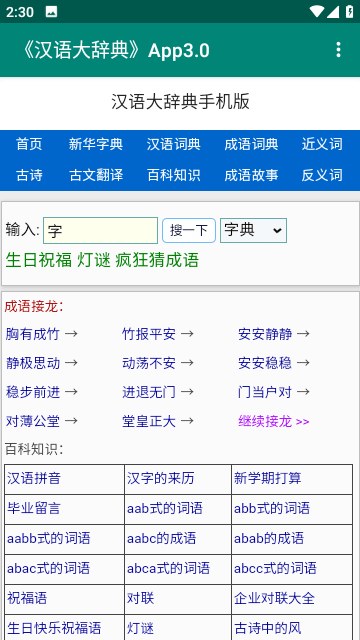The image size is (360, 640).
Task: Tap the 2:30 clock in status bar
Action: [x=20, y=12]
